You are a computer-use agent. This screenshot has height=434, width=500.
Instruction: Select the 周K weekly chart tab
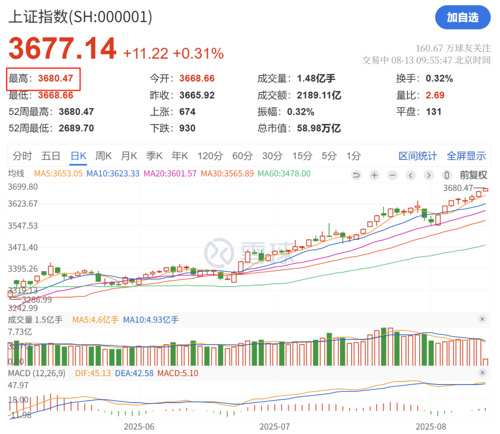click(103, 156)
